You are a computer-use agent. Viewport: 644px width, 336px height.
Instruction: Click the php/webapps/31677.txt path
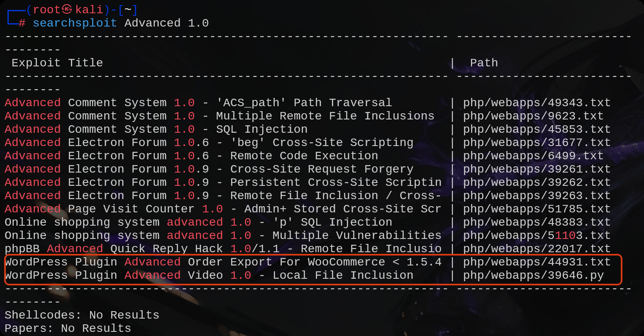[x=537, y=142]
